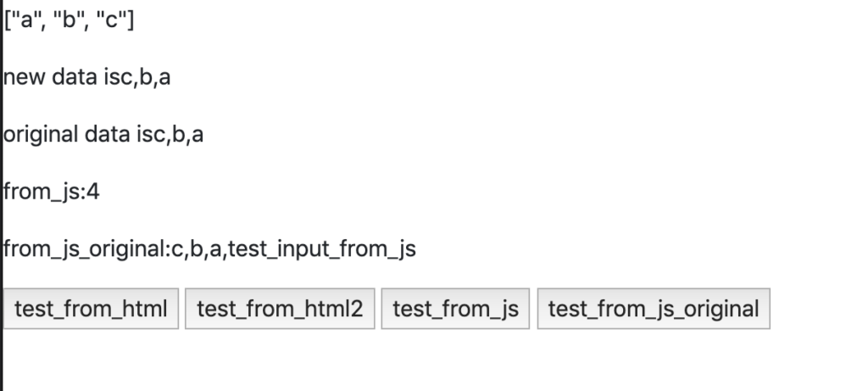The width and height of the screenshot is (868, 391).
Task: Run the test_from_html2 button
Action: click(280, 309)
